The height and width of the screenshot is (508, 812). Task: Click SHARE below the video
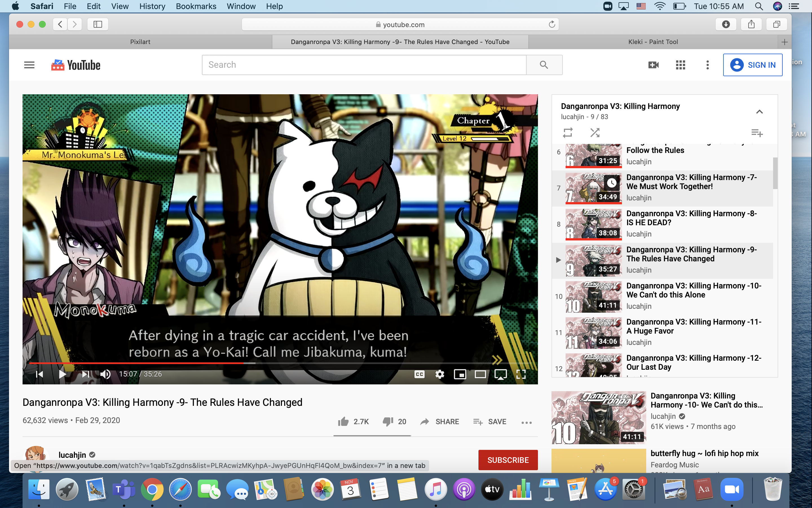click(440, 422)
